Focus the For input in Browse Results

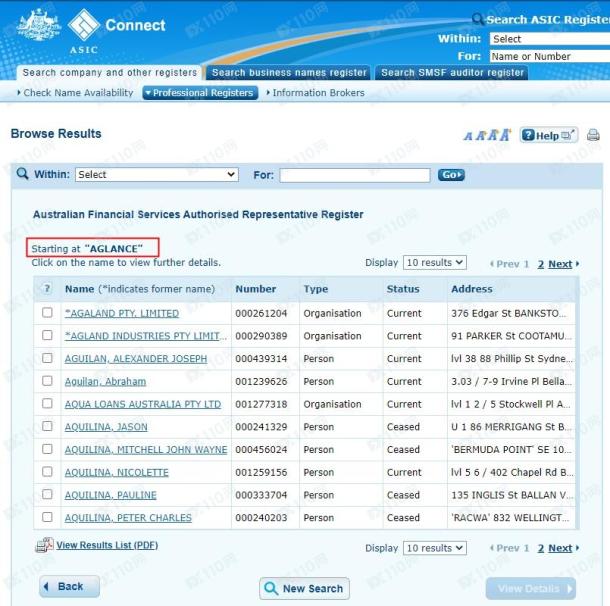click(355, 175)
